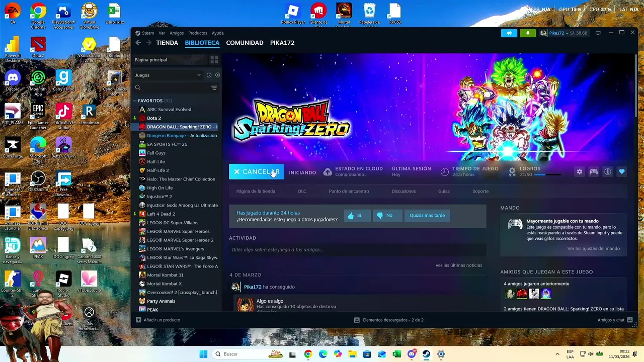Open the PIKA172 profile tab
Screen dimensions: 644x362
(x=282, y=43)
